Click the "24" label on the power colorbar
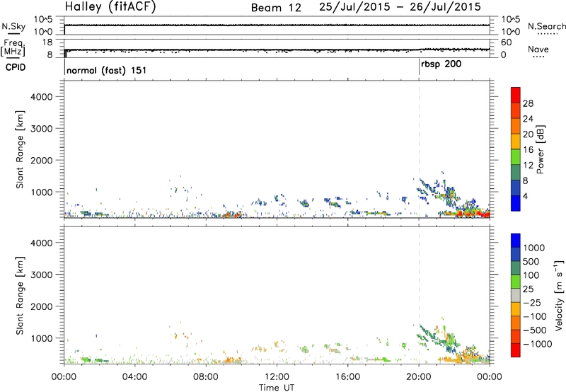The width and height of the screenshot is (566, 392). point(528,119)
